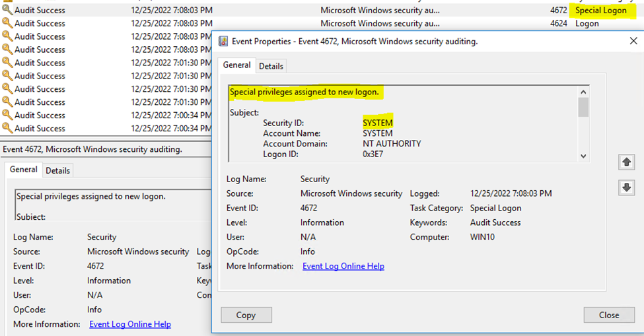
Task: Click the Event Properties dialog title icon
Action: click(x=223, y=42)
